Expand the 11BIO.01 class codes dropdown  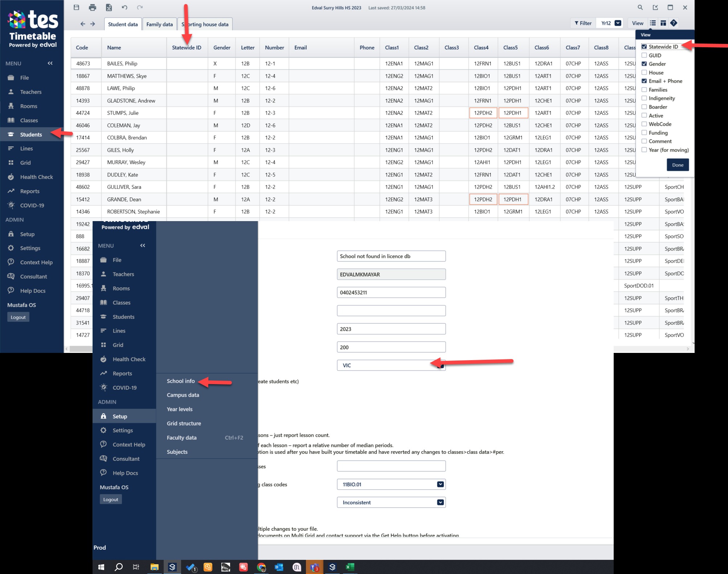coord(440,484)
